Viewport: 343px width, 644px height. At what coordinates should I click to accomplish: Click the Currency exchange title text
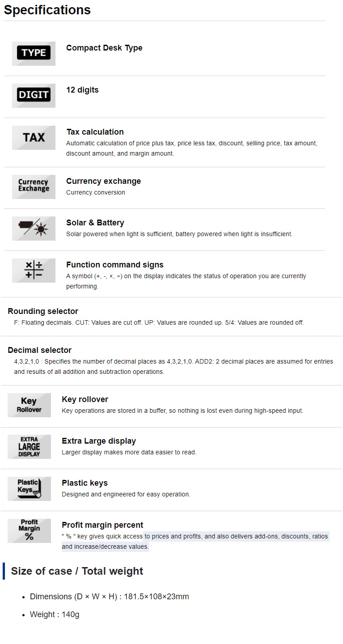[x=103, y=181]
